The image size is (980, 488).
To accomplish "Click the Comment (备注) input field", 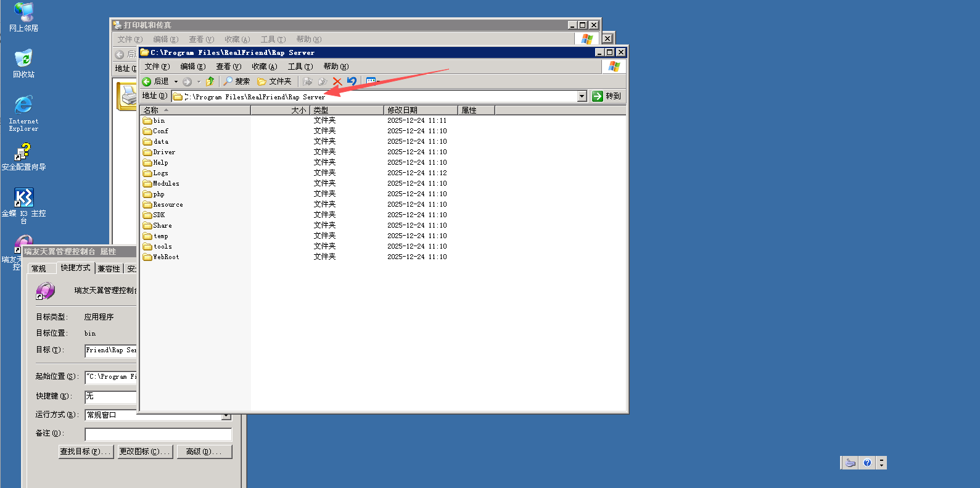I will (x=158, y=434).
